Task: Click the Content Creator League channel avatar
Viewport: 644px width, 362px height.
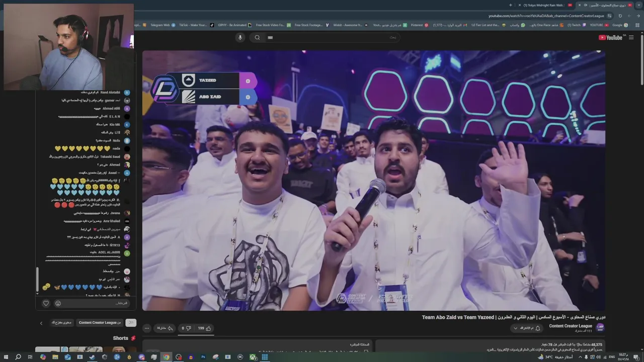Action: pyautogui.click(x=600, y=328)
